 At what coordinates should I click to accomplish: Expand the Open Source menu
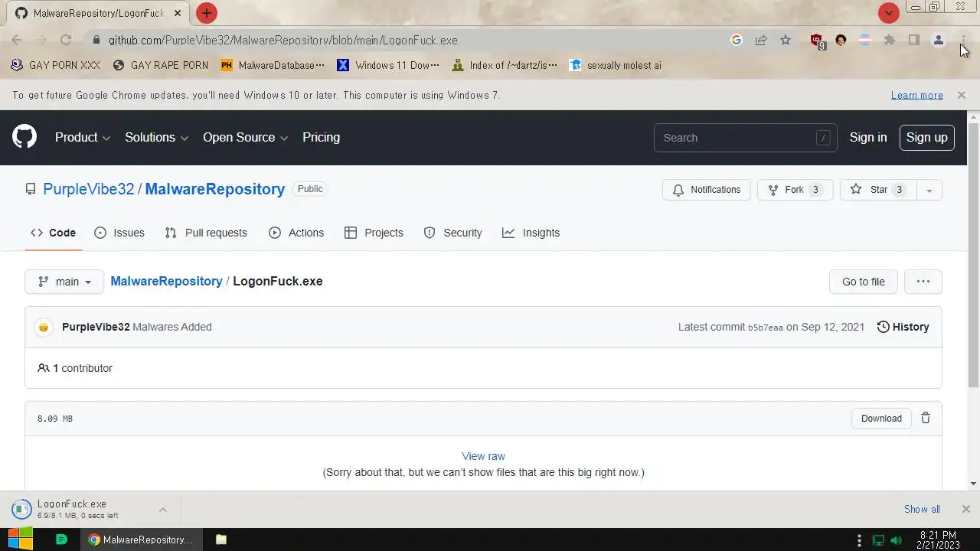[245, 138]
